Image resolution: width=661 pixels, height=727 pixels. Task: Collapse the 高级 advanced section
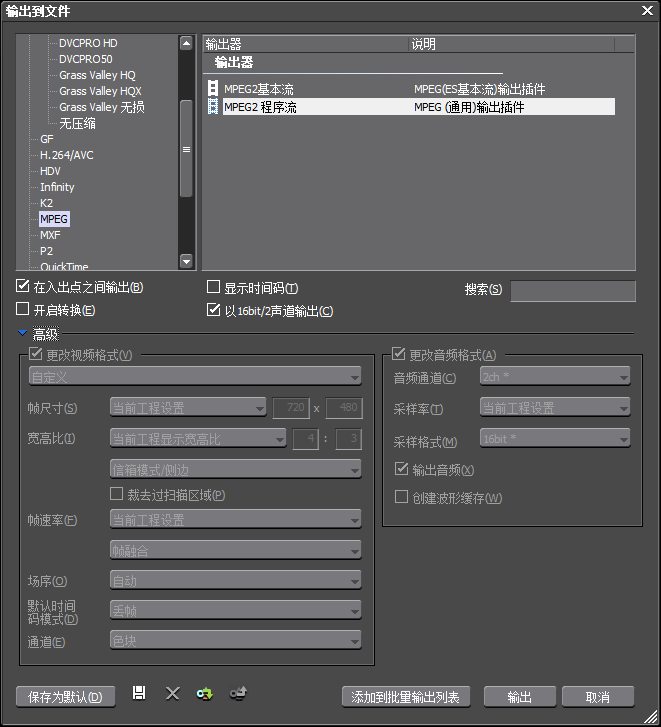pyautogui.click(x=23, y=333)
